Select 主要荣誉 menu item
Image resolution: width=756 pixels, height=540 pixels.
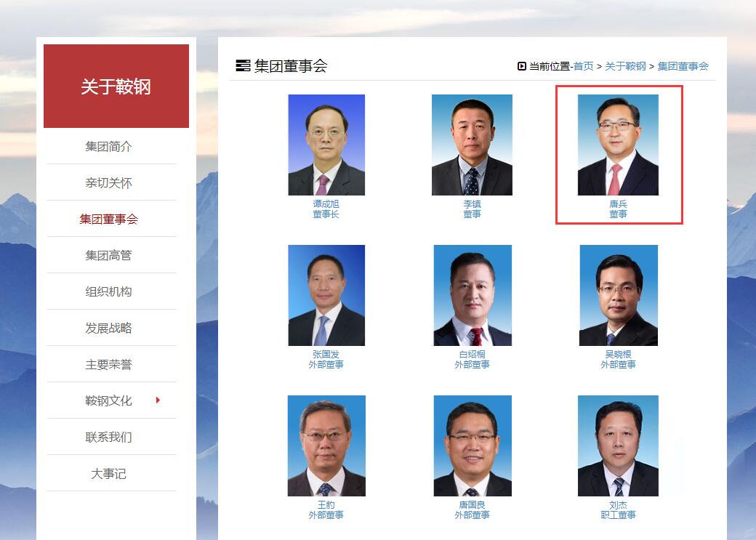(108, 364)
